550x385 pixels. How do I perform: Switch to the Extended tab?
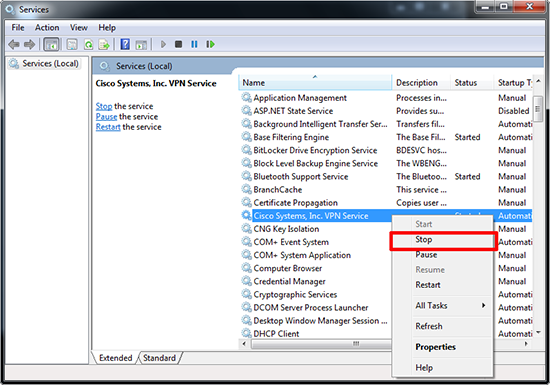click(115, 358)
